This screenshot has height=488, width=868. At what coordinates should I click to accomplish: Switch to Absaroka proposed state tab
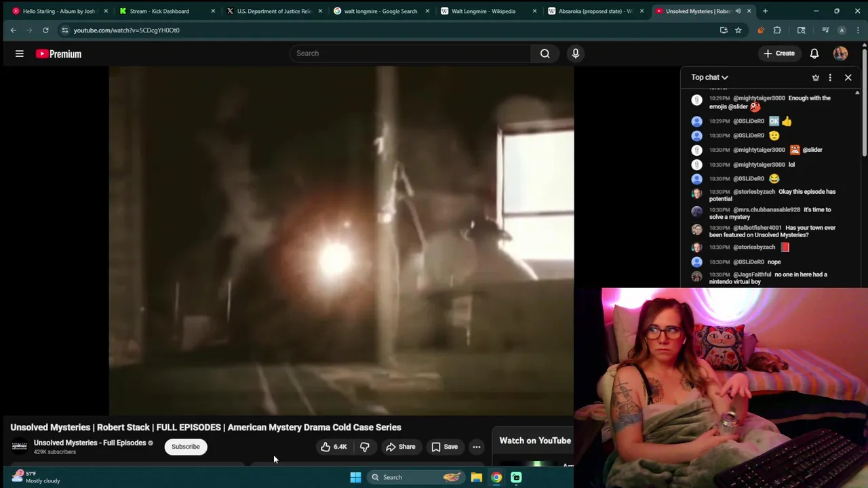[595, 11]
